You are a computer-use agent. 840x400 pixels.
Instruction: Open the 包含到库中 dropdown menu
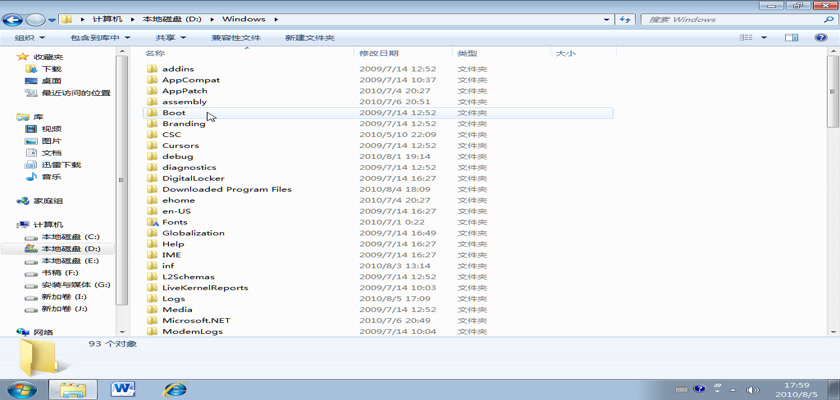click(100, 38)
